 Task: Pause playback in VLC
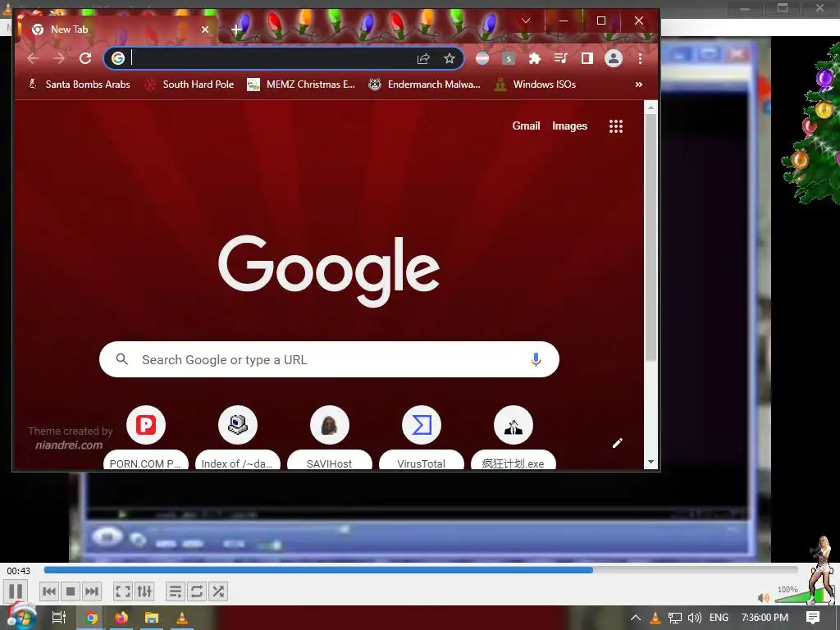pyautogui.click(x=16, y=591)
